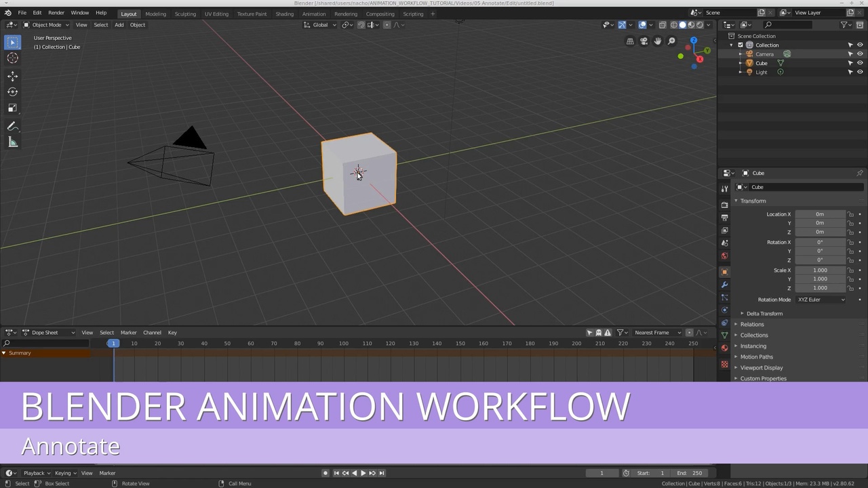This screenshot has height=488, width=868.
Task: Toggle Location X lock icon
Action: (850, 214)
